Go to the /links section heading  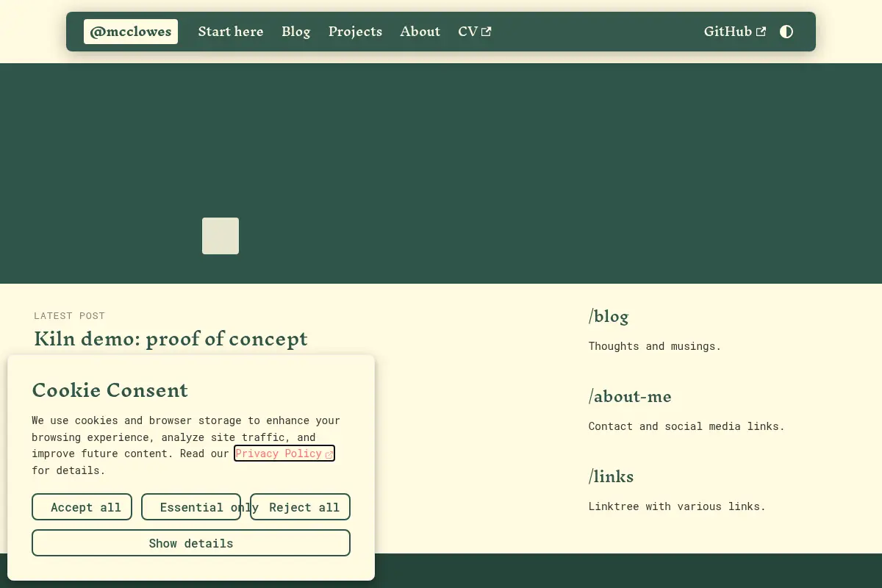coord(611,476)
